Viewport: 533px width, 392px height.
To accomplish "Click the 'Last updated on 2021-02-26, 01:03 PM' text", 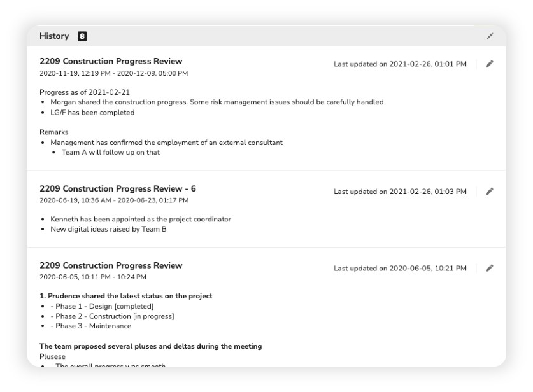I will pyautogui.click(x=400, y=192).
